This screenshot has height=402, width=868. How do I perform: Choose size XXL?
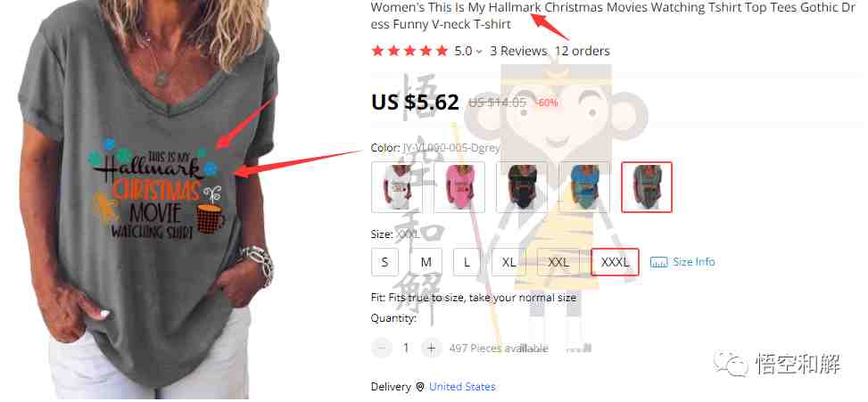click(558, 262)
